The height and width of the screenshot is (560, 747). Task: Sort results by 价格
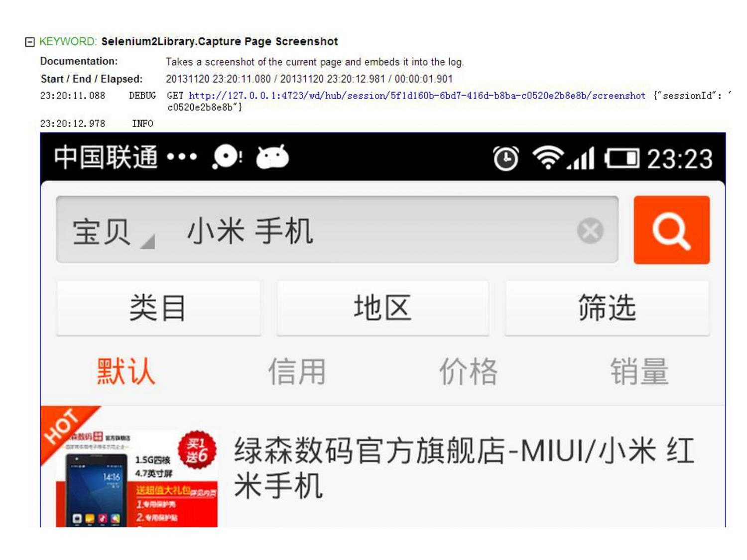click(469, 371)
